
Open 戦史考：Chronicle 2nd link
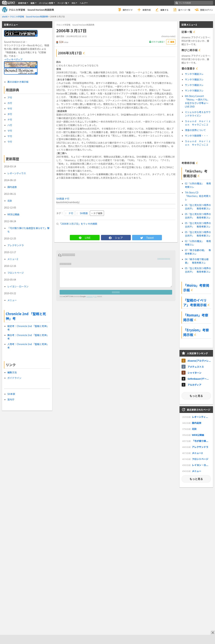tap(28, 328)
